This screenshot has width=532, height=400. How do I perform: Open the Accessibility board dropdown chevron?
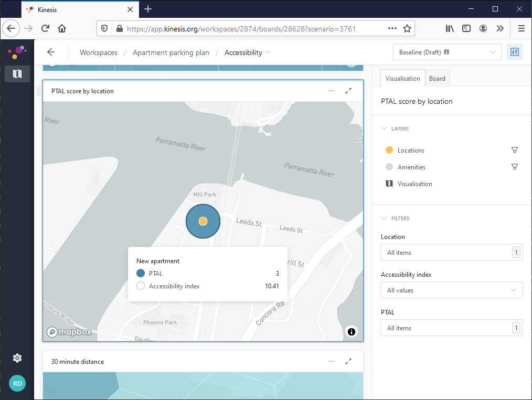point(268,52)
